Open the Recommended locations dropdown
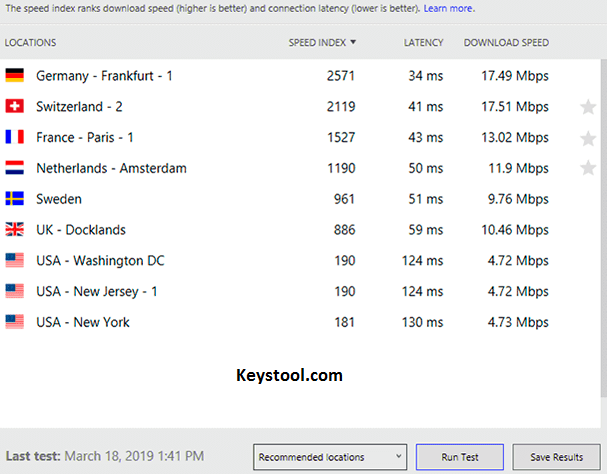 tap(330, 457)
